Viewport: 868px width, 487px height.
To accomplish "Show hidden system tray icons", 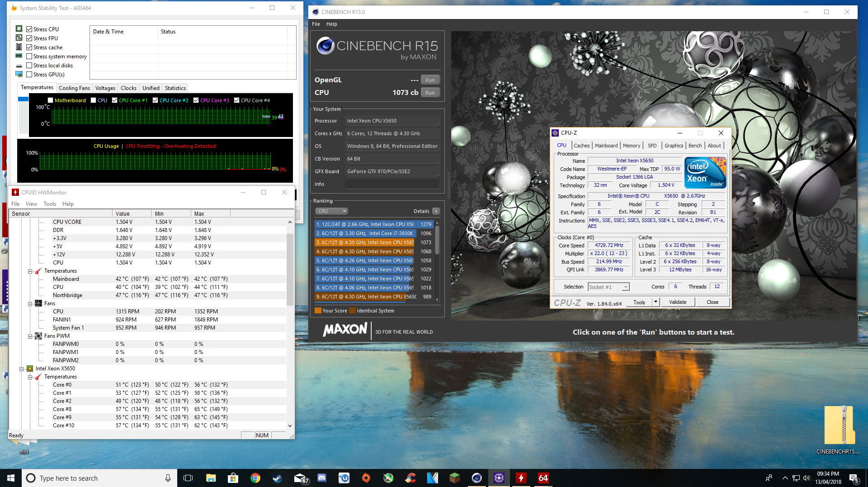I will [785, 478].
